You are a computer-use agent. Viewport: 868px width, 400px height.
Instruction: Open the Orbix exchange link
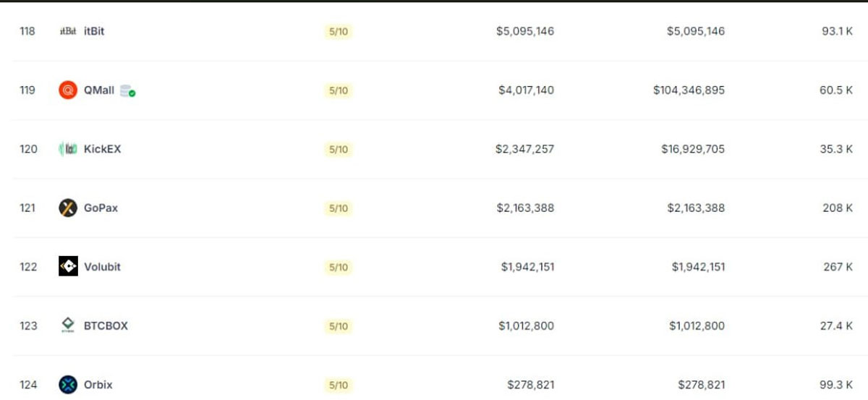tap(98, 385)
